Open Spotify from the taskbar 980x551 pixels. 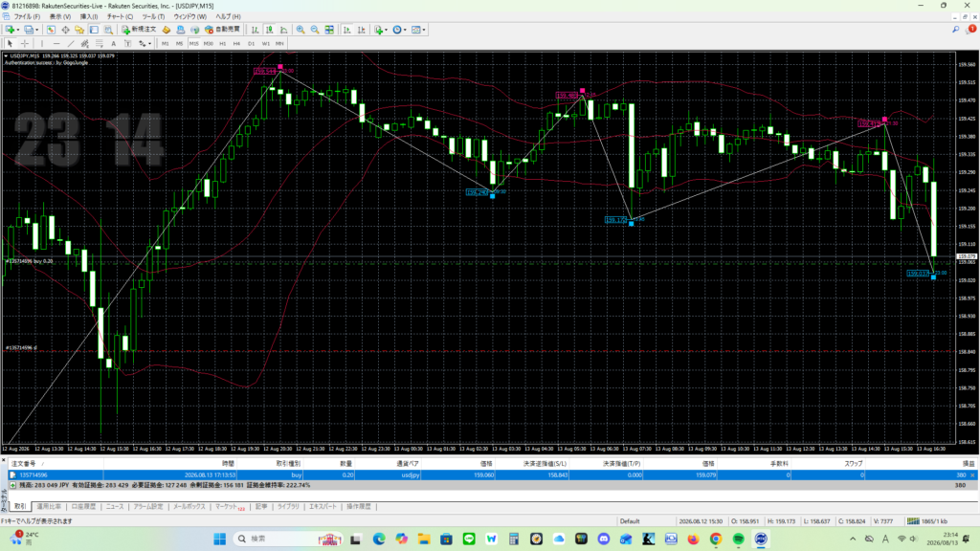(x=738, y=539)
